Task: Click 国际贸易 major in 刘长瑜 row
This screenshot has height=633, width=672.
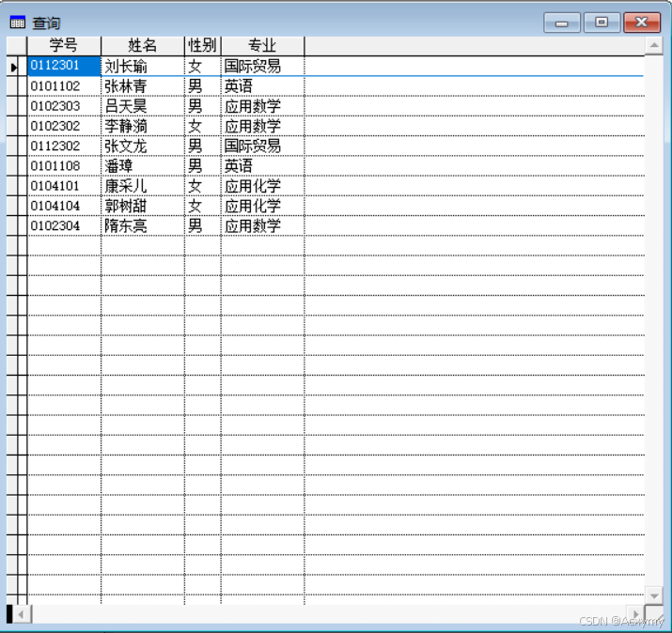Action: click(x=263, y=66)
